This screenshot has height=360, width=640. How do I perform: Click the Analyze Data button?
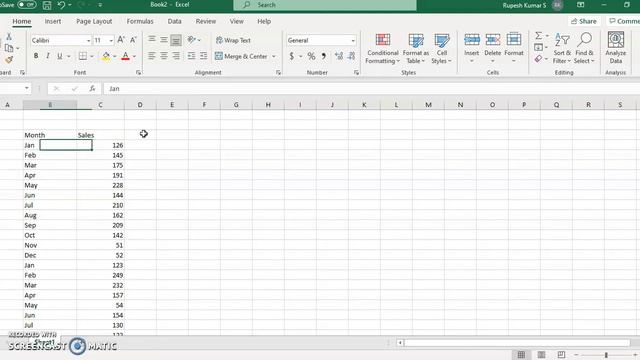[616, 48]
